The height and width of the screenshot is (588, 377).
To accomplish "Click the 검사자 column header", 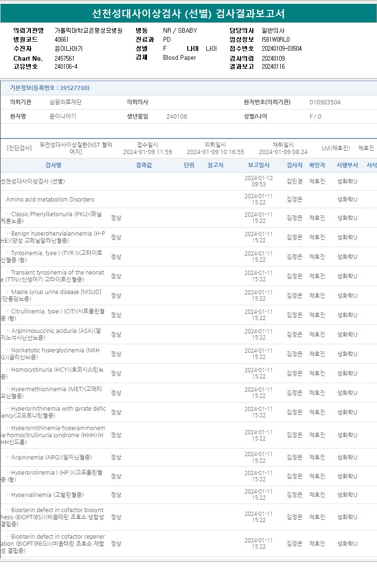I will (294, 165).
